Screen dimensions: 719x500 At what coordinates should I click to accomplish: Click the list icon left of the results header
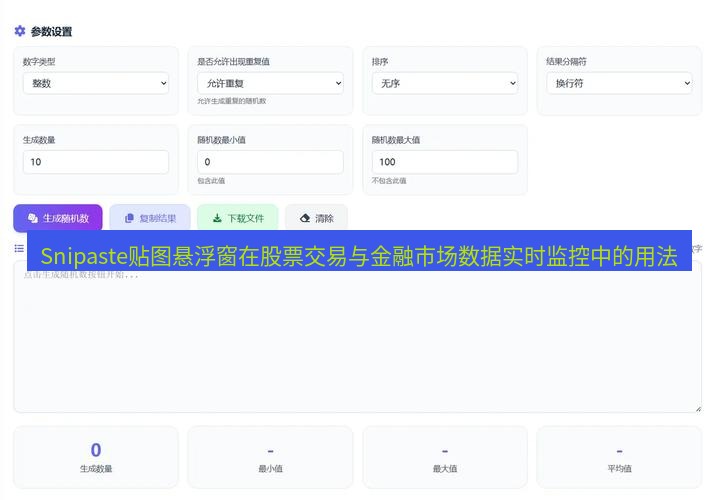pos(19,248)
